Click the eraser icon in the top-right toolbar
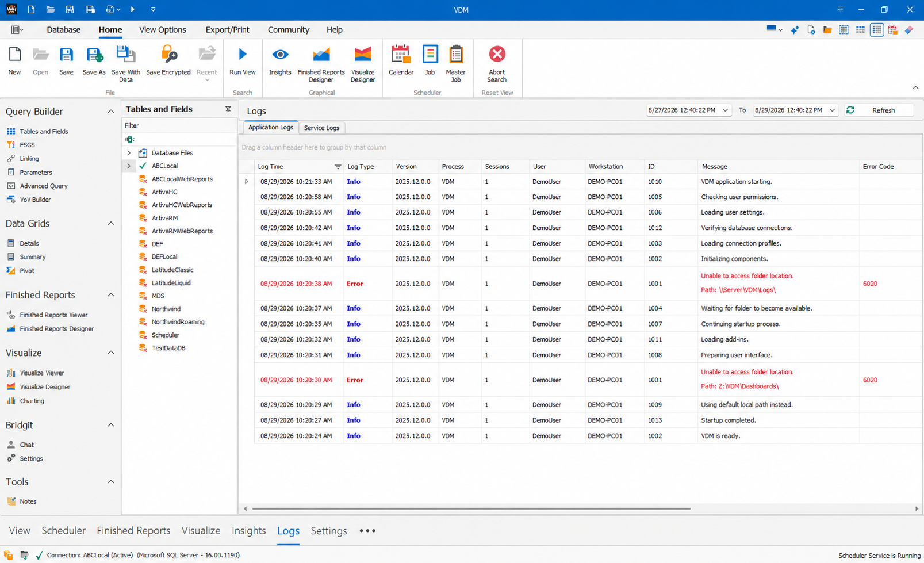Image resolution: width=924 pixels, height=563 pixels. 909,30
